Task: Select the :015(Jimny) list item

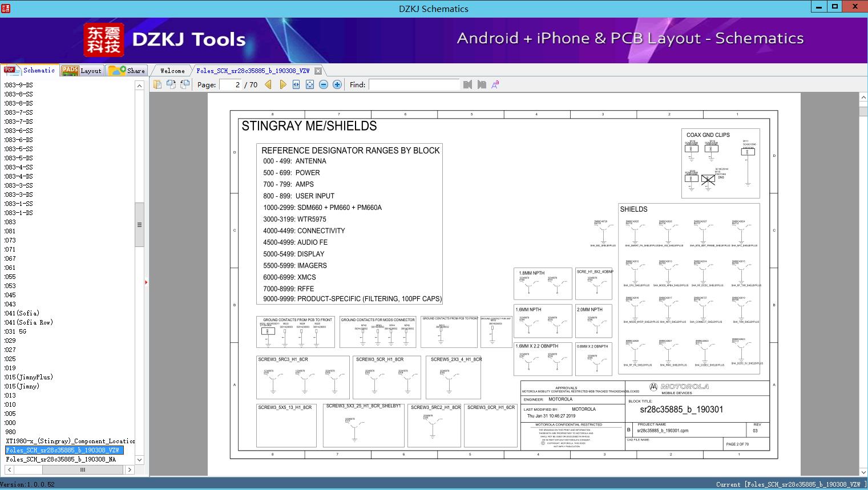Action: point(22,386)
